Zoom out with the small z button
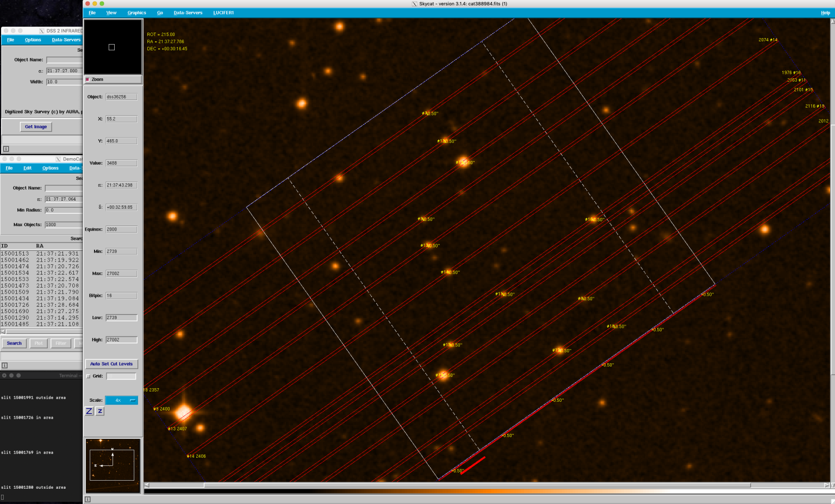The width and height of the screenshot is (835, 504). (x=100, y=411)
